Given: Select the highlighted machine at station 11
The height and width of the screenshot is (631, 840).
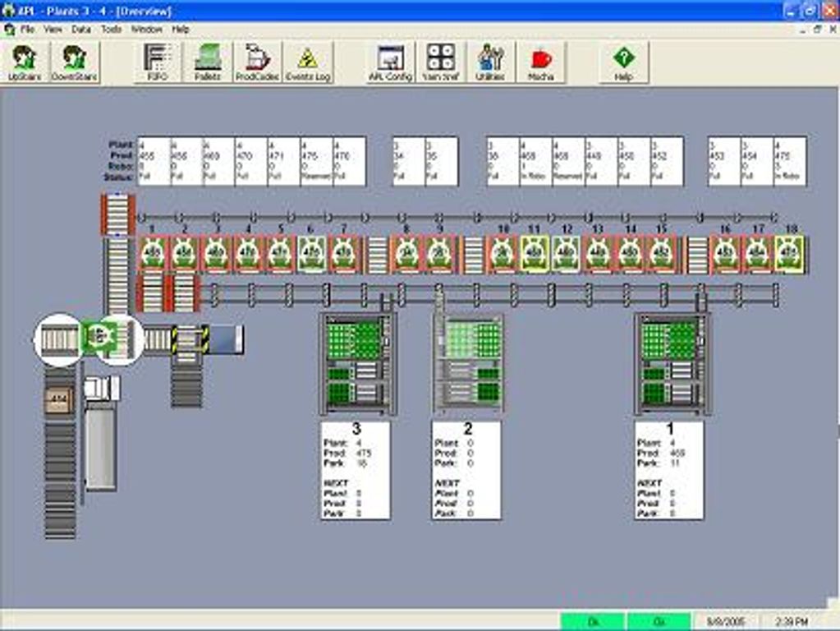Looking at the screenshot, I should click(535, 255).
